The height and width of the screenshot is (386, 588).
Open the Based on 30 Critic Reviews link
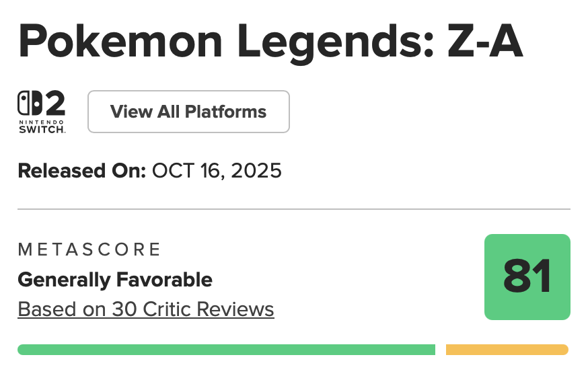point(146,309)
